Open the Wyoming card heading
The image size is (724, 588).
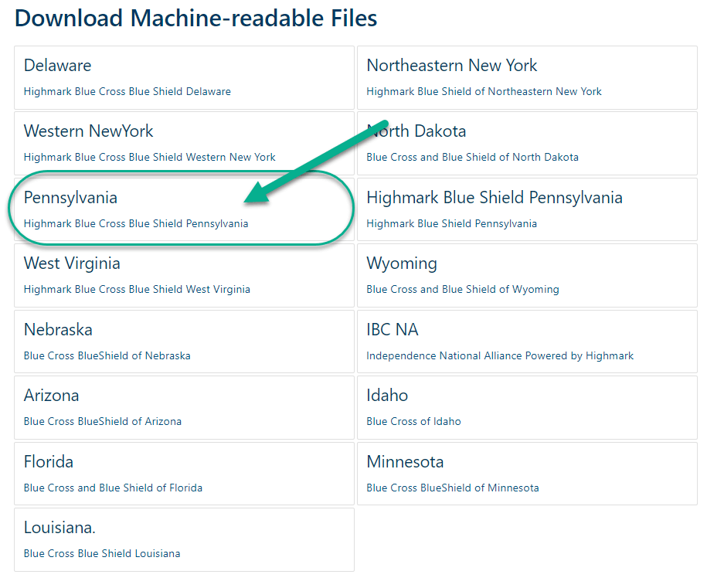click(x=402, y=263)
